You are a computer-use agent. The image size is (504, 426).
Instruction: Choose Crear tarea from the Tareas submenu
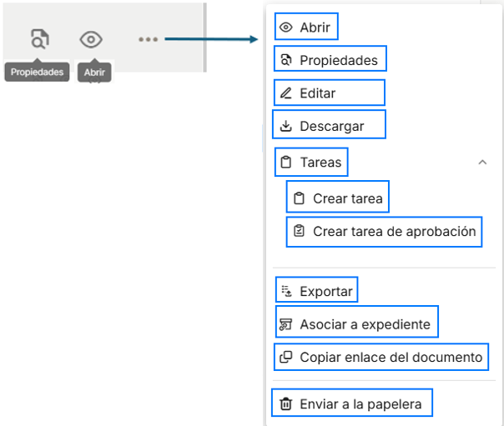coord(337,198)
